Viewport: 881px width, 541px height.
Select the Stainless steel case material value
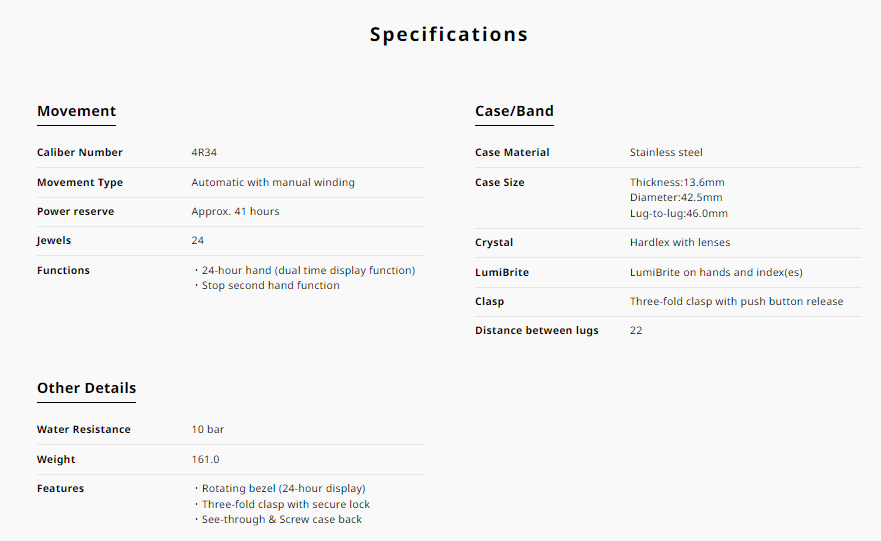[x=666, y=153]
